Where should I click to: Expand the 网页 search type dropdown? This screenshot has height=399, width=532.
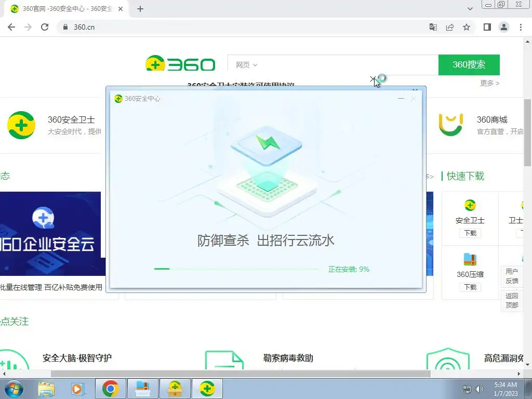pos(246,65)
